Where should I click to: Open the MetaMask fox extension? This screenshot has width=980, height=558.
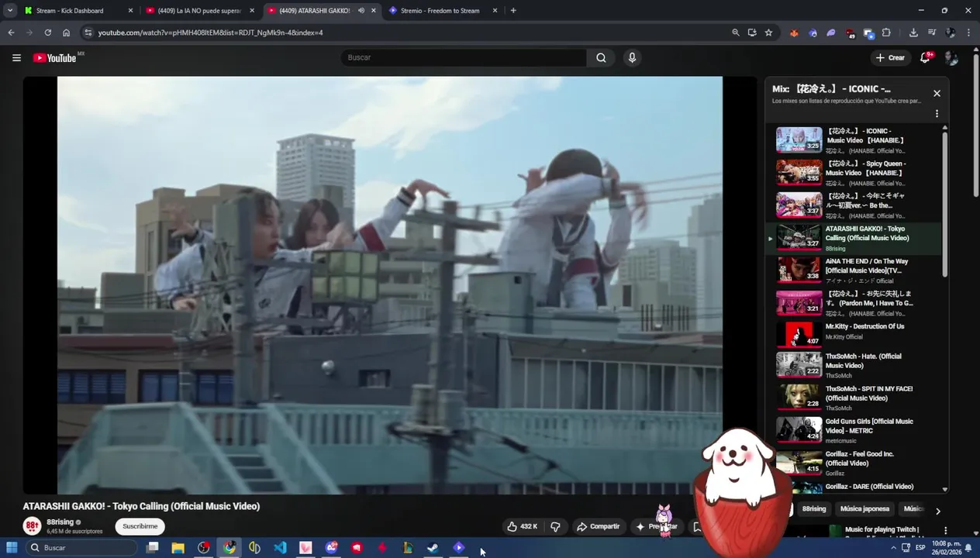tap(794, 33)
